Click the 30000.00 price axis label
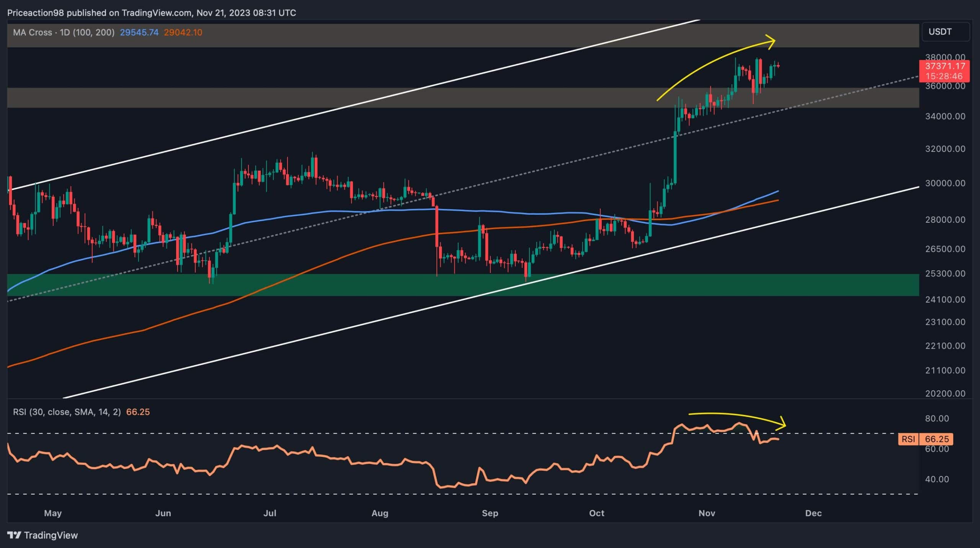Image resolution: width=980 pixels, height=548 pixels. 945,183
